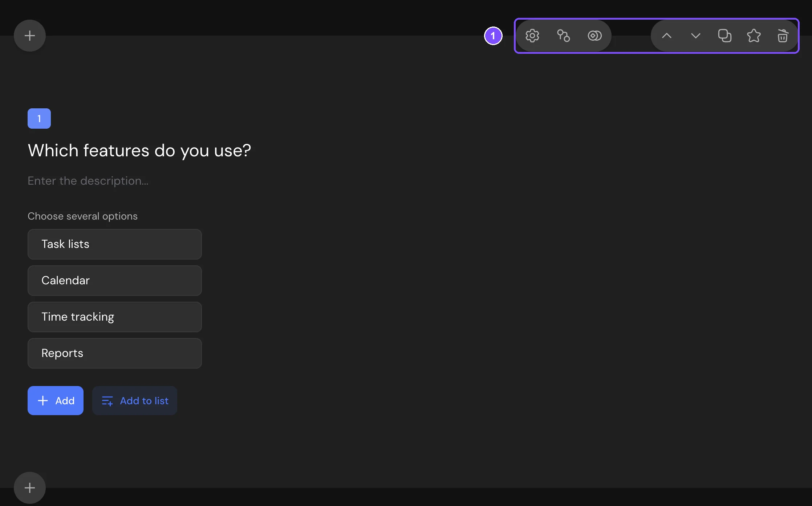
Task: Click the 'Choose several options' hint text
Action: pyautogui.click(x=82, y=216)
